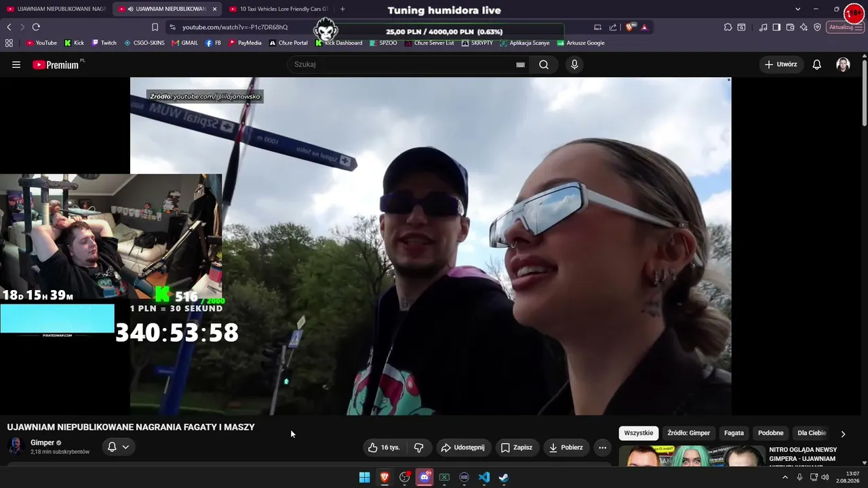Select the Wszystkie filter chip
The height and width of the screenshot is (488, 868).
click(639, 433)
